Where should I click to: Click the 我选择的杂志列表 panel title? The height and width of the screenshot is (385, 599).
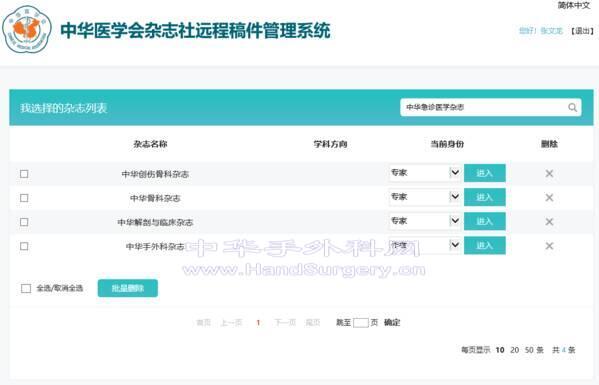pyautogui.click(x=63, y=108)
